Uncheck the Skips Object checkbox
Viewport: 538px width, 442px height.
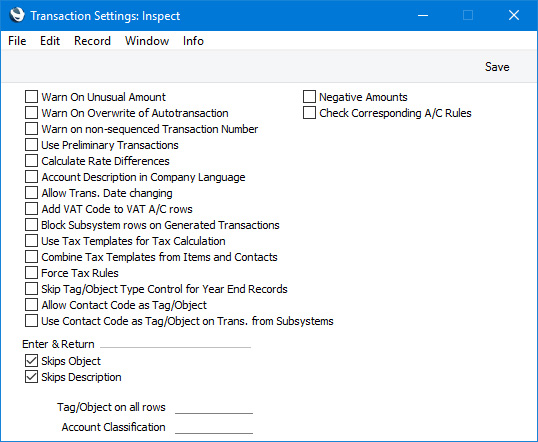pos(31,361)
